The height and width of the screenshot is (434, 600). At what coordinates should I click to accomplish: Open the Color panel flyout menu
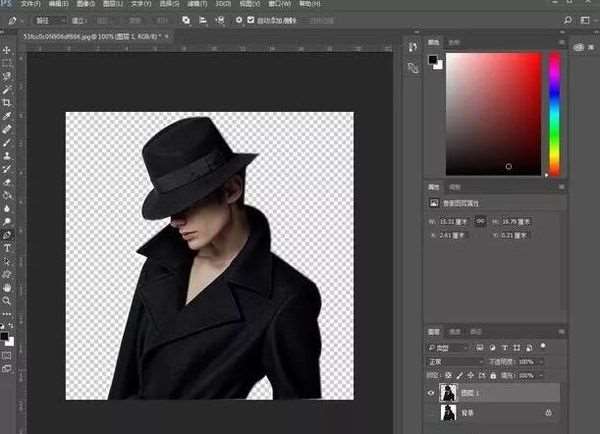point(561,42)
